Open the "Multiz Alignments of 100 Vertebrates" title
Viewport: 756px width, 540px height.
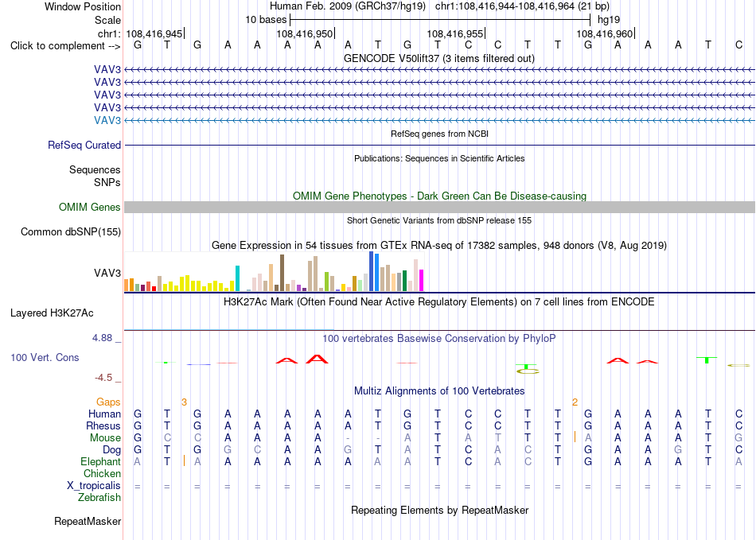tap(439, 390)
